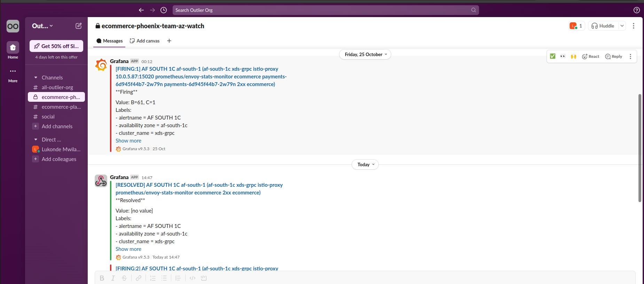Image resolution: width=644 pixels, height=284 pixels.
Task: Open more message actions menu
Action: pos(630,56)
